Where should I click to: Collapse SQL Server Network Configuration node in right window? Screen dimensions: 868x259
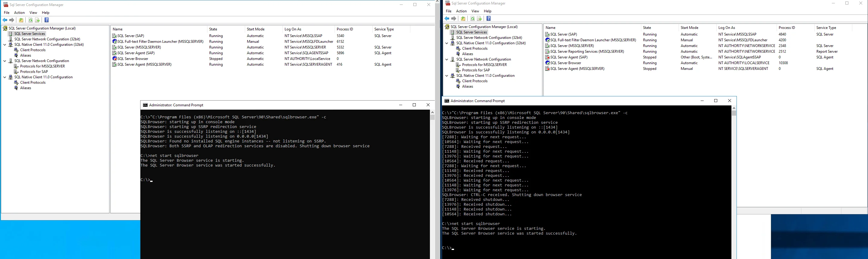coord(447,59)
